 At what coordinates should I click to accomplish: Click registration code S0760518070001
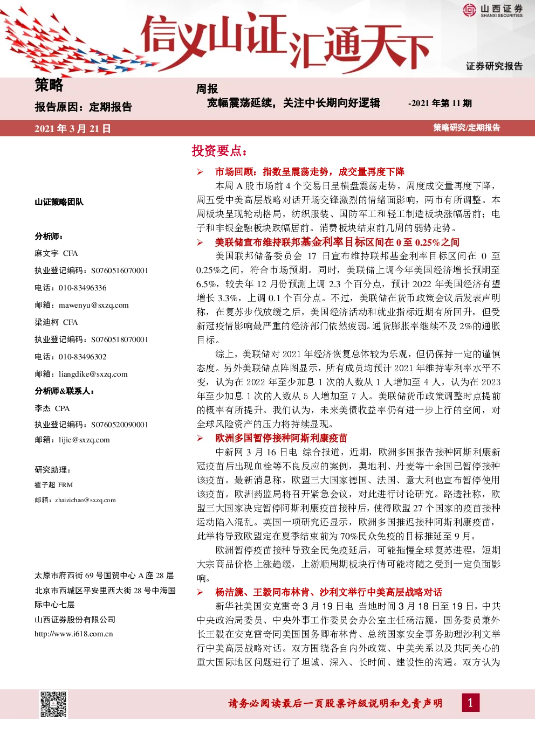[x=120, y=339]
